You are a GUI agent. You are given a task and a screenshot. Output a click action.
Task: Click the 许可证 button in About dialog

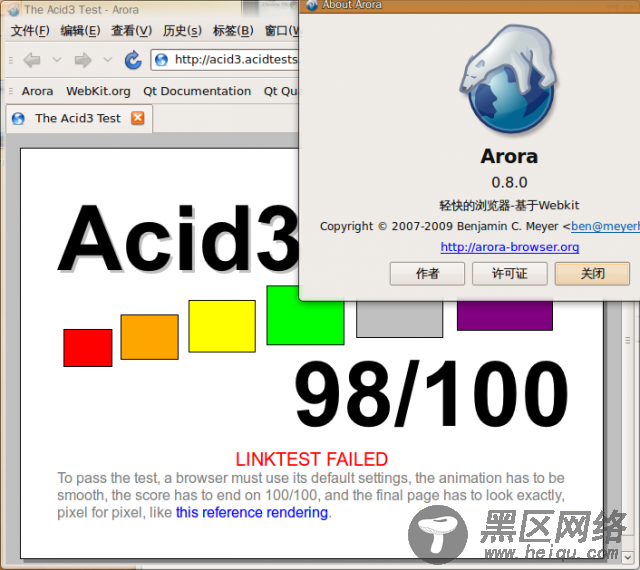click(x=509, y=274)
